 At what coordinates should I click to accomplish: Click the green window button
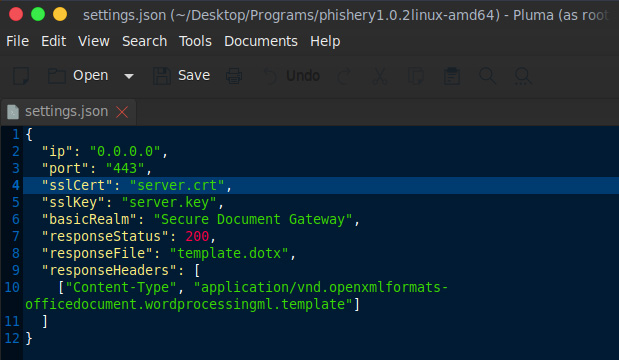[38, 14]
